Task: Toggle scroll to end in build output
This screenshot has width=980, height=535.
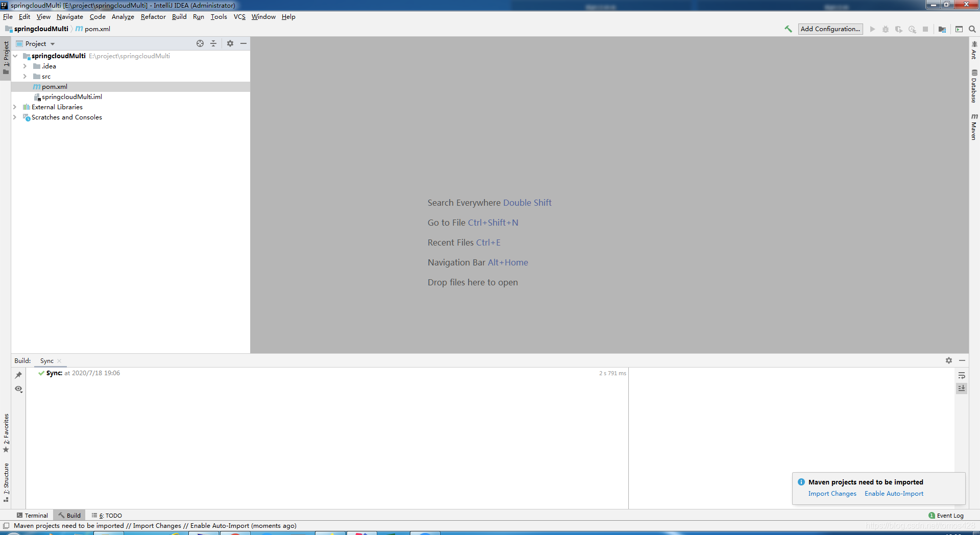Action: tap(962, 388)
